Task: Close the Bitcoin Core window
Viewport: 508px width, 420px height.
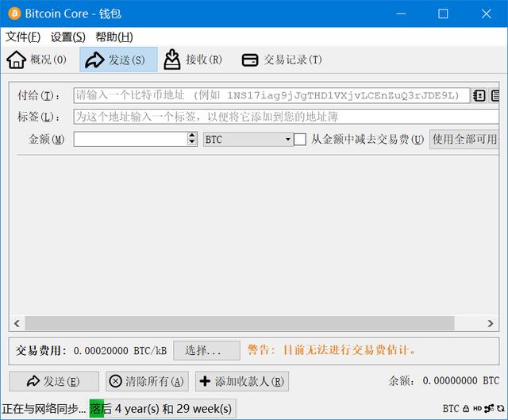Action: coord(487,13)
